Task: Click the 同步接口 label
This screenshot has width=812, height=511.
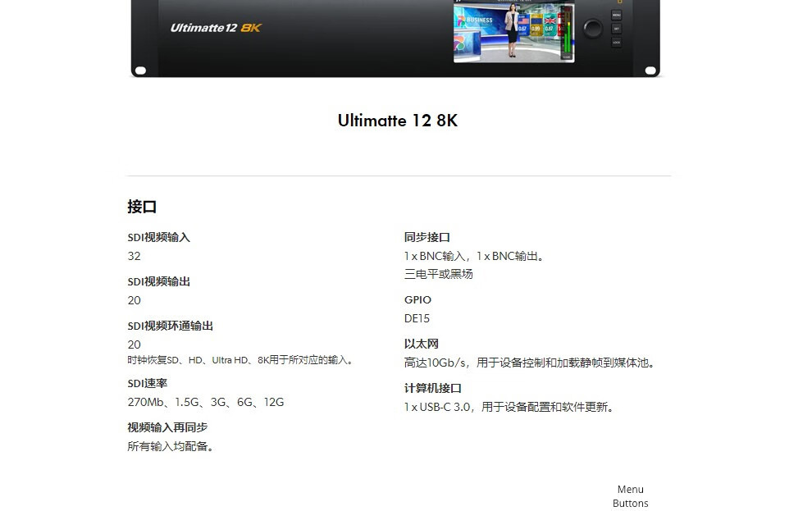Action: (427, 237)
